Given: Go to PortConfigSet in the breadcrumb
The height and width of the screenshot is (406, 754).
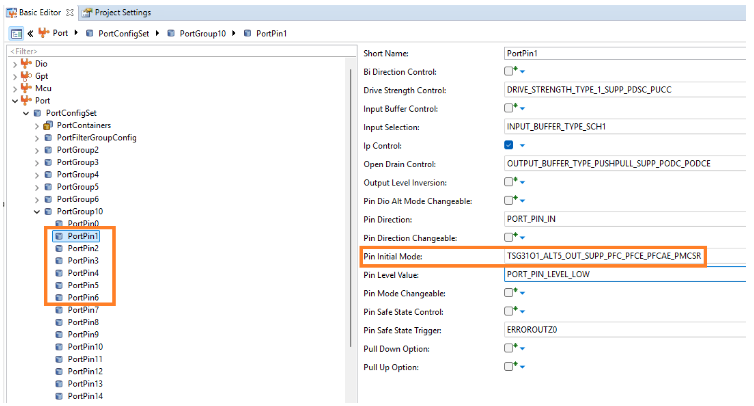Looking at the screenshot, I should tap(126, 33).
